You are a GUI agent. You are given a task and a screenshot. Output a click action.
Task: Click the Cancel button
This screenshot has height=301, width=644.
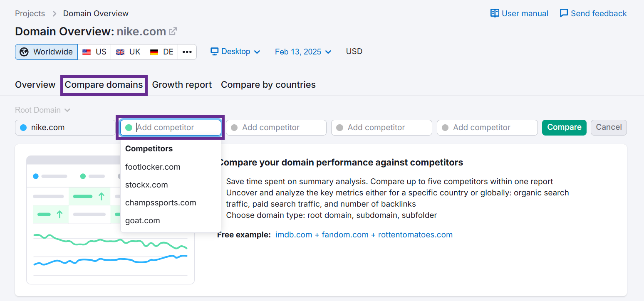[609, 127]
